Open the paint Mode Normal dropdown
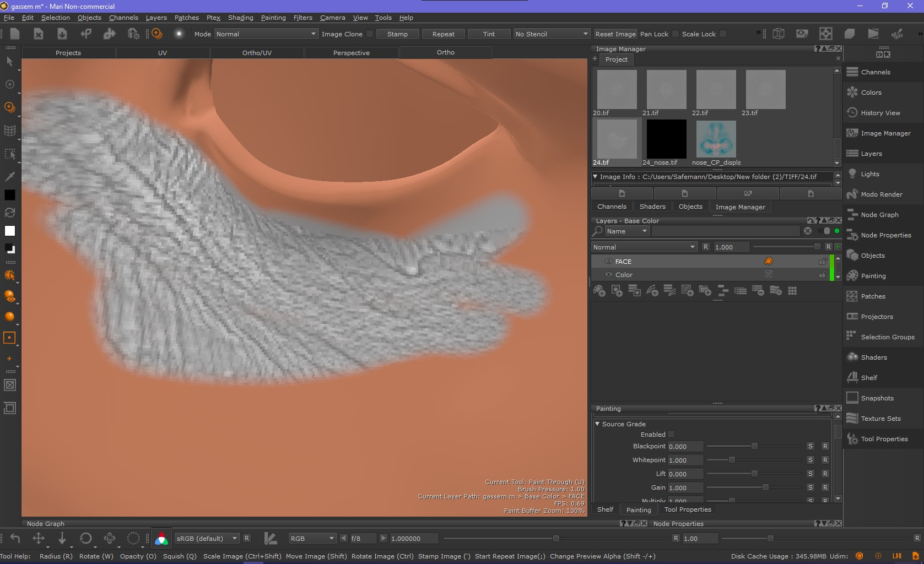This screenshot has height=564, width=924. [266, 34]
